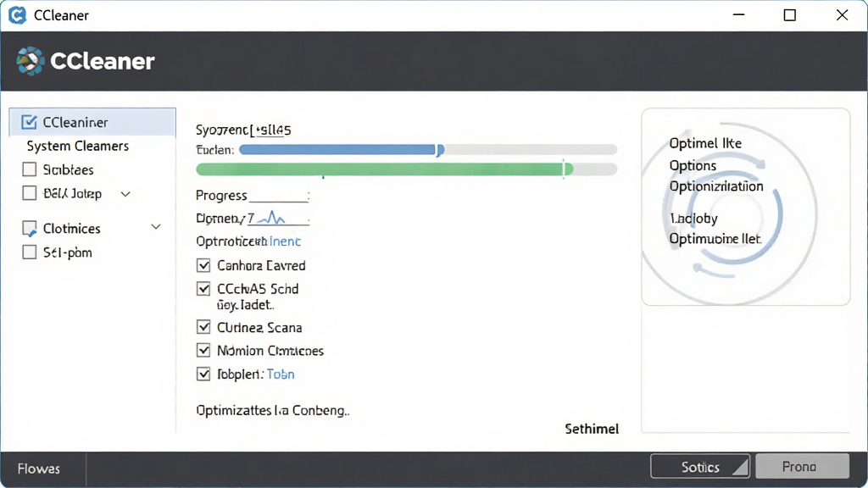This screenshot has height=488, width=868.
Task: Open the blue Tobn link
Action: pyautogui.click(x=281, y=374)
